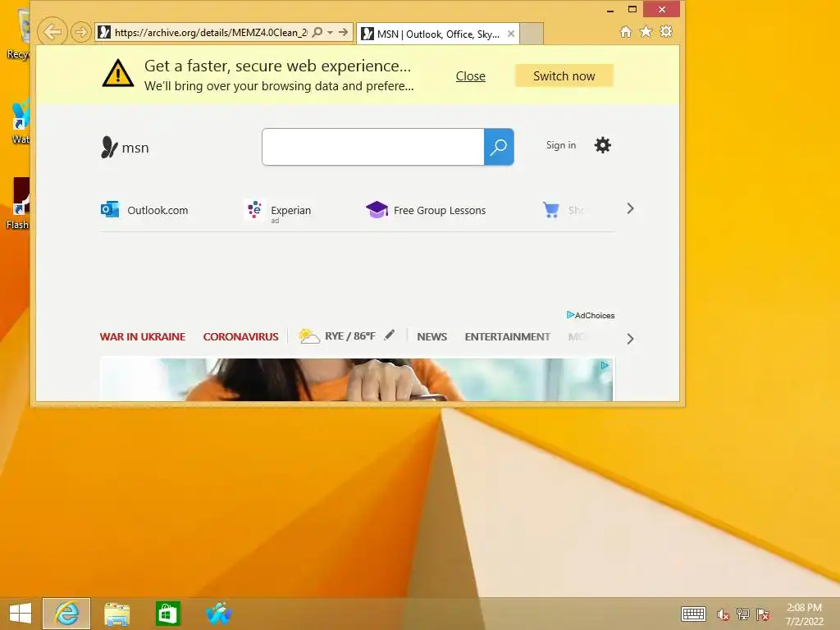
Task: Click the Internet Explorer taskbar icon
Action: click(66, 614)
